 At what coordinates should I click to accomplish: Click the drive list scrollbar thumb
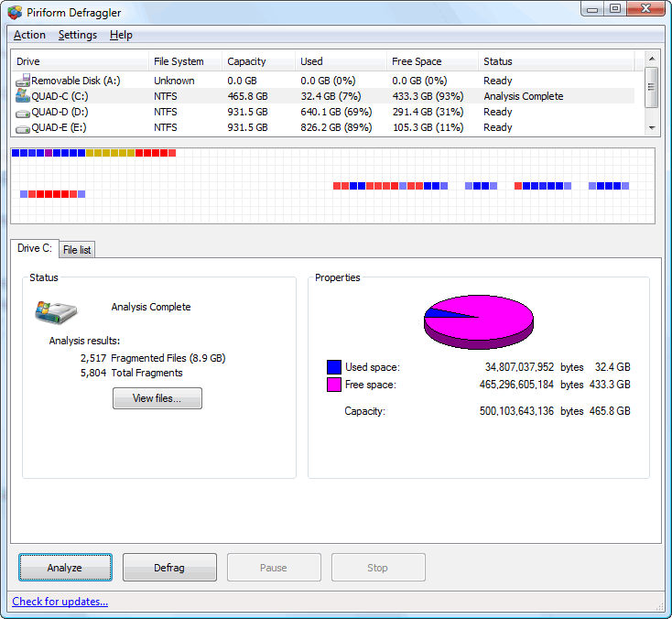[x=652, y=87]
